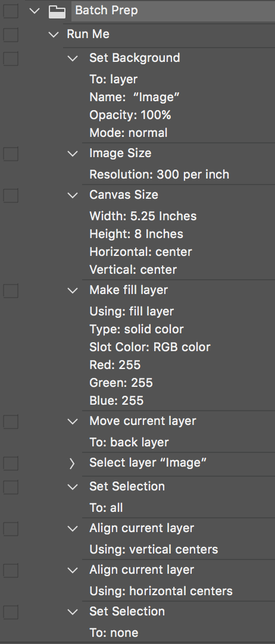Select the Run Me action
The image size is (275, 644).
(88, 34)
